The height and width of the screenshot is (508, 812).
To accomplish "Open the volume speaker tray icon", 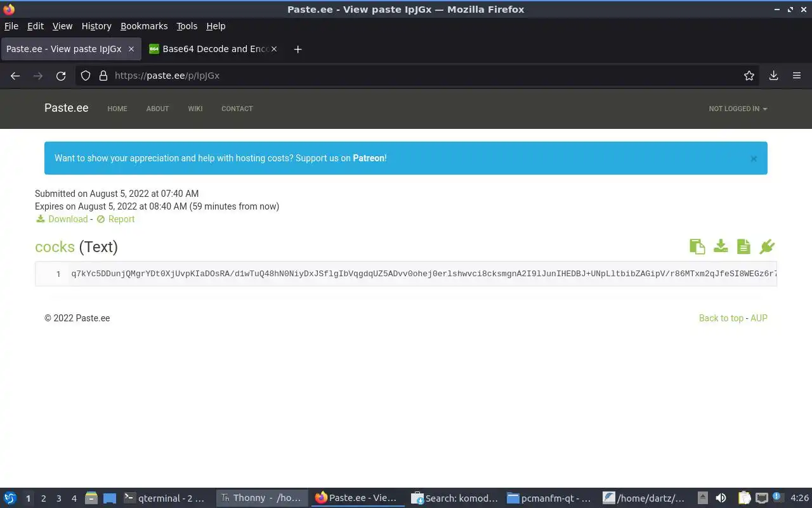I will 721,498.
